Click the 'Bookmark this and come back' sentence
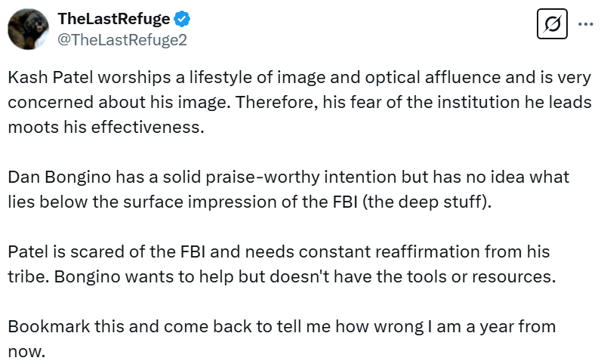The width and height of the screenshot is (601, 364). 281,338
